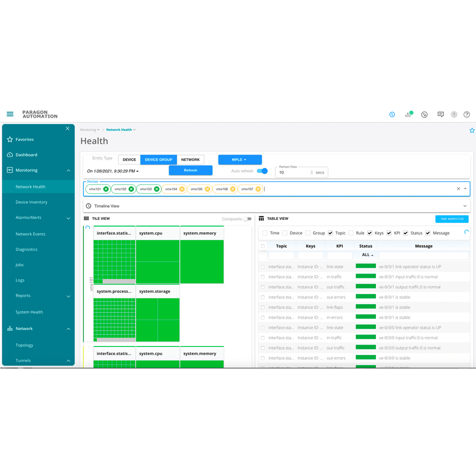Open the date and time dropdown

(x=113, y=171)
